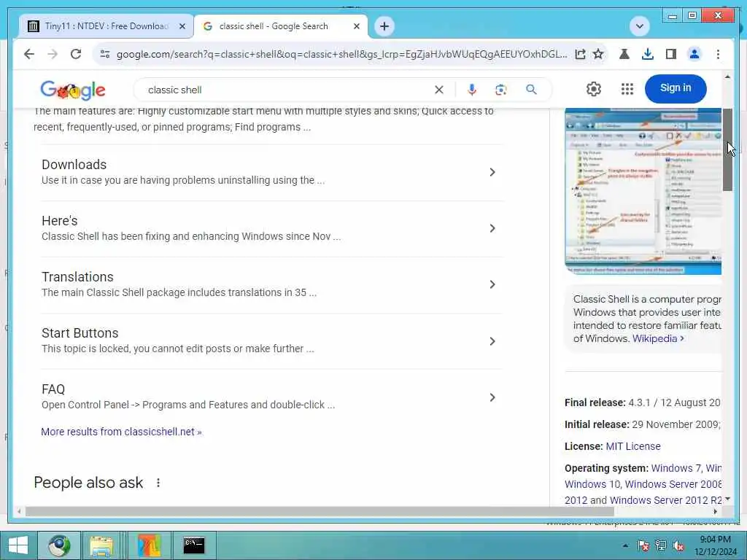The image size is (747, 560).
Task: Open a new tab with the plus button
Action: point(384,26)
